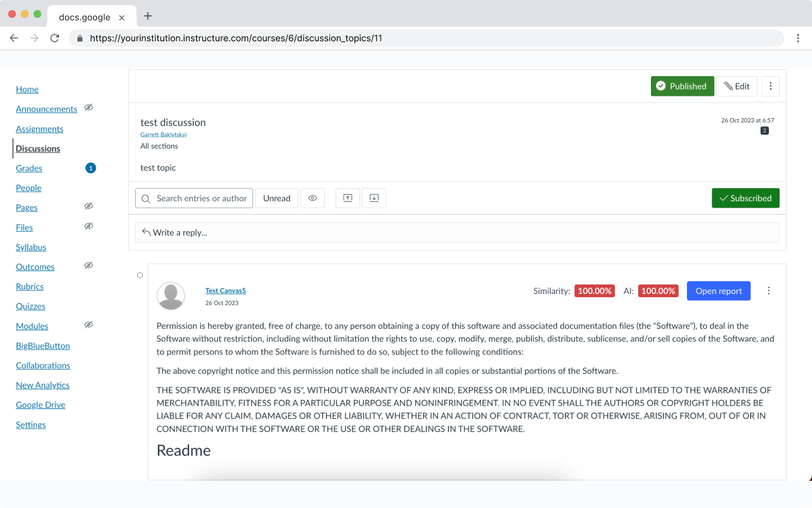Open the Garrett Baklytskyi author link
This screenshot has height=508, width=812.
click(164, 135)
